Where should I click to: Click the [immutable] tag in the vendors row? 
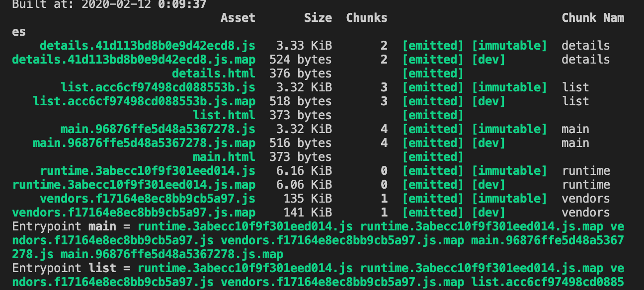(509, 199)
